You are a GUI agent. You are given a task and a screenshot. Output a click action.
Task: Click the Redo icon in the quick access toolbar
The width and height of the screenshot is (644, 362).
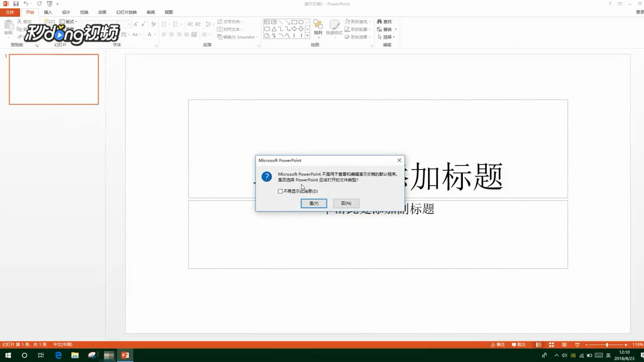(39, 4)
